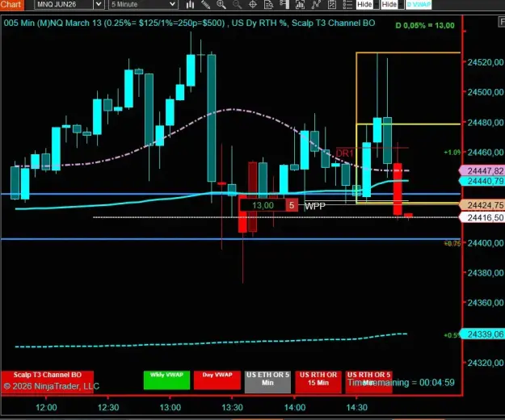The width and height of the screenshot is (505, 420).
Task: Click the 12:00 time axis label
Action: (x=46, y=407)
